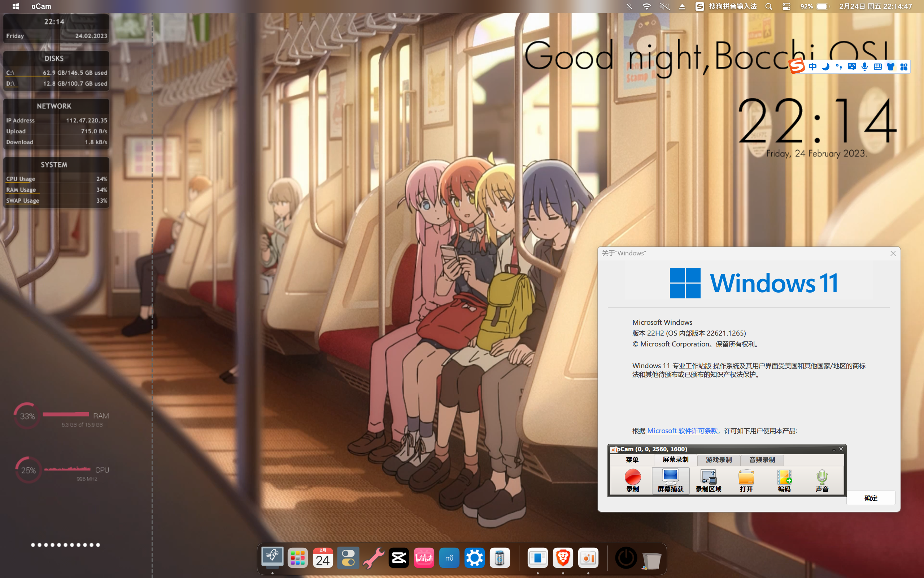The width and height of the screenshot is (924, 578).
Task: Toggle Chinese/English mode 中 on the Sogou bar
Action: pos(812,67)
